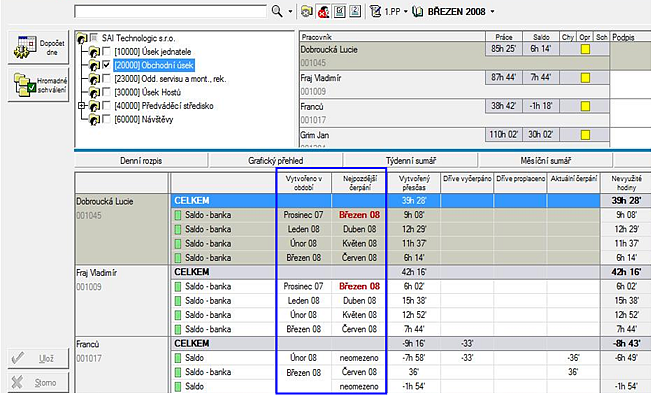Click the checkmark form toolbar icon
This screenshot has height=396, width=653.
pyautogui.click(x=340, y=11)
